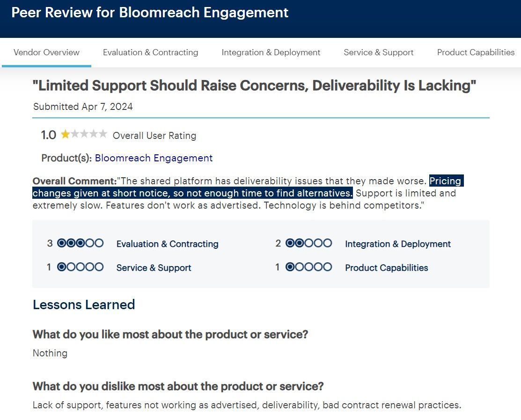Open the Bloomreach Engagement product link

tap(154, 158)
